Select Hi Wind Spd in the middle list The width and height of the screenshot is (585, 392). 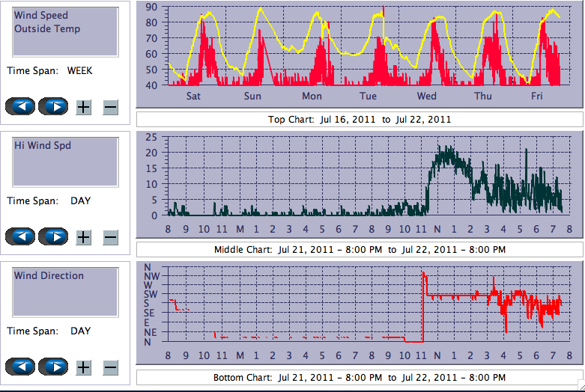(43, 145)
